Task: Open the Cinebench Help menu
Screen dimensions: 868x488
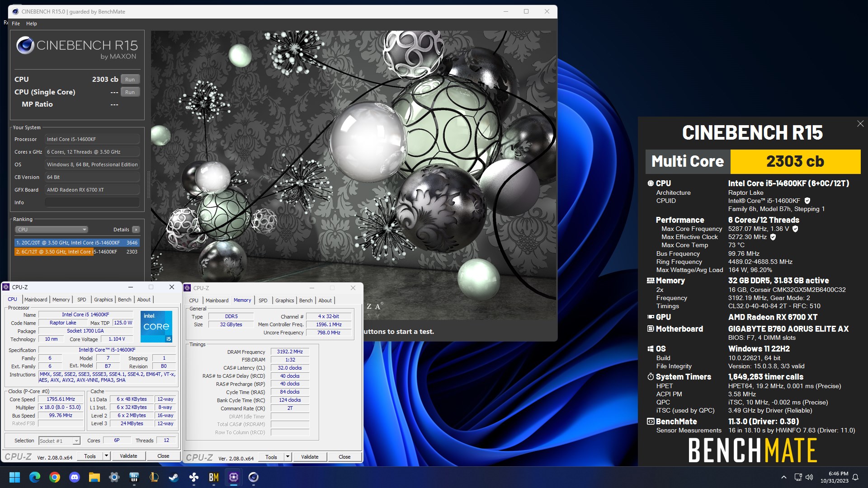Action: click(x=32, y=23)
